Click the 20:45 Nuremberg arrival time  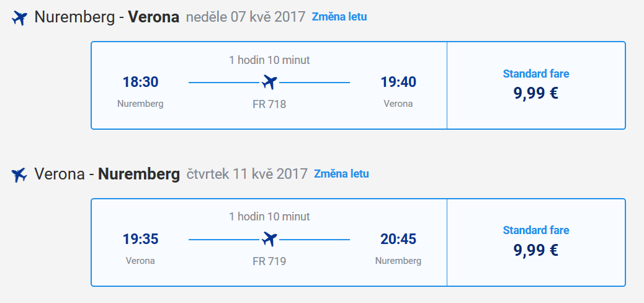click(x=398, y=239)
